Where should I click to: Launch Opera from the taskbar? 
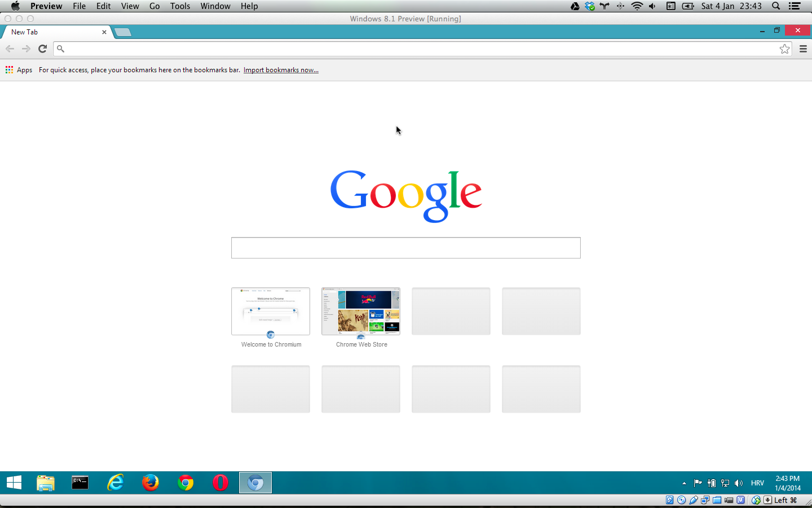pyautogui.click(x=220, y=483)
